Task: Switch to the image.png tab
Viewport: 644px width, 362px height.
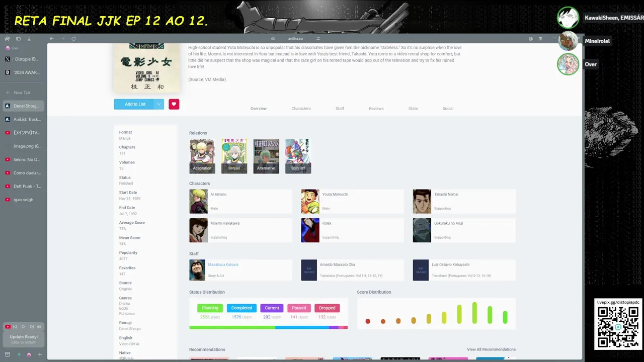Action: click(x=23, y=146)
